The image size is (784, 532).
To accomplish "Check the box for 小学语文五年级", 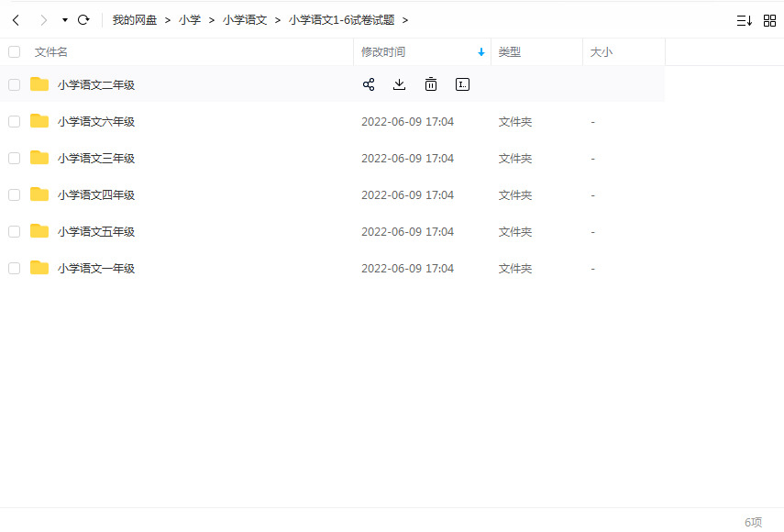I will 15,231.
